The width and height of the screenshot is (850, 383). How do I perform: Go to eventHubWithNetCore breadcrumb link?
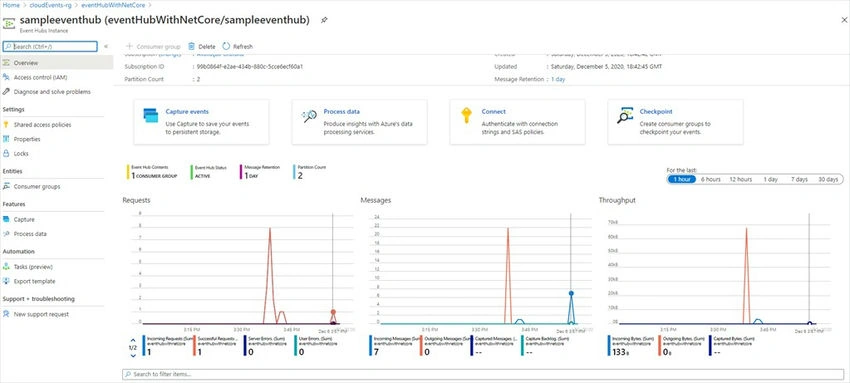(x=113, y=5)
